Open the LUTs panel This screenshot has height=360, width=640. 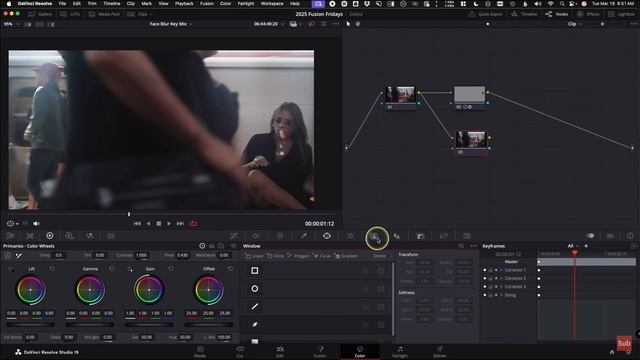click(70, 14)
